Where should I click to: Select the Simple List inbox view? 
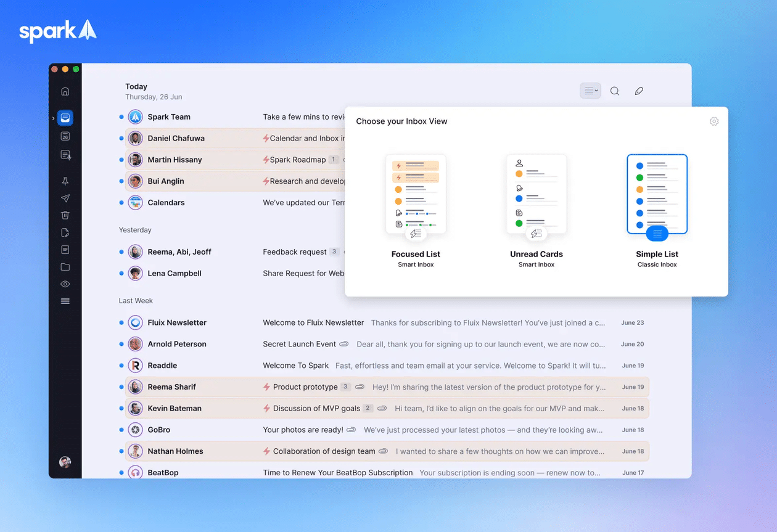(x=657, y=211)
